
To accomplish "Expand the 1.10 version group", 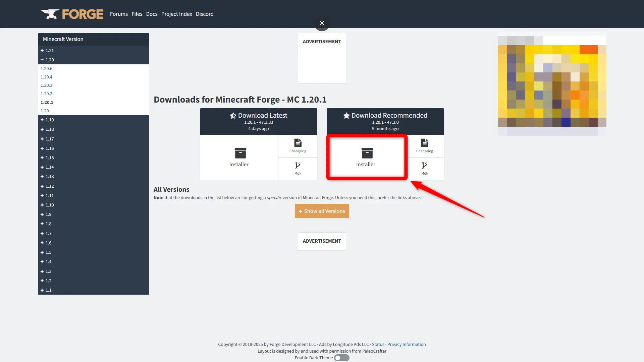I will tap(94, 205).
